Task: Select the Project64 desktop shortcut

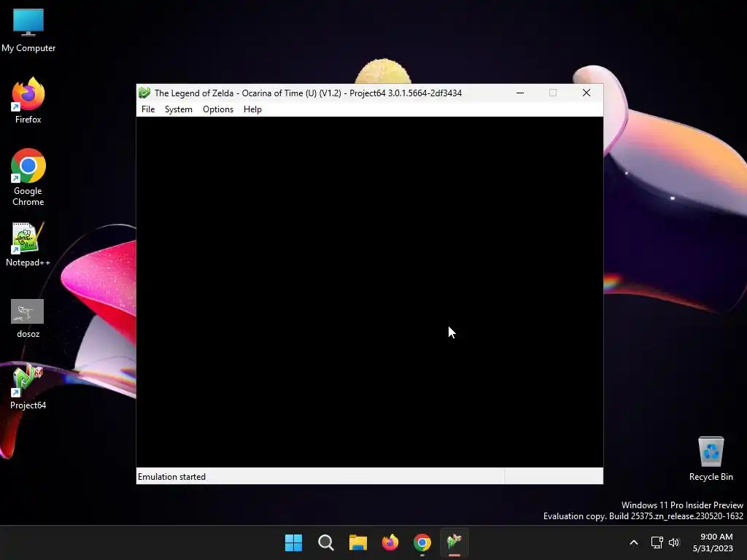Action: point(28,387)
